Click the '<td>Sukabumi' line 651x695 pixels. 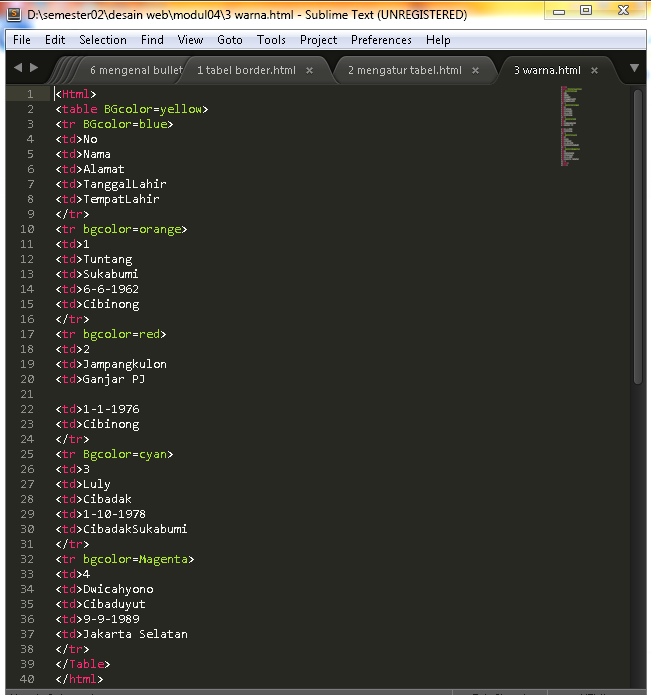coord(97,274)
